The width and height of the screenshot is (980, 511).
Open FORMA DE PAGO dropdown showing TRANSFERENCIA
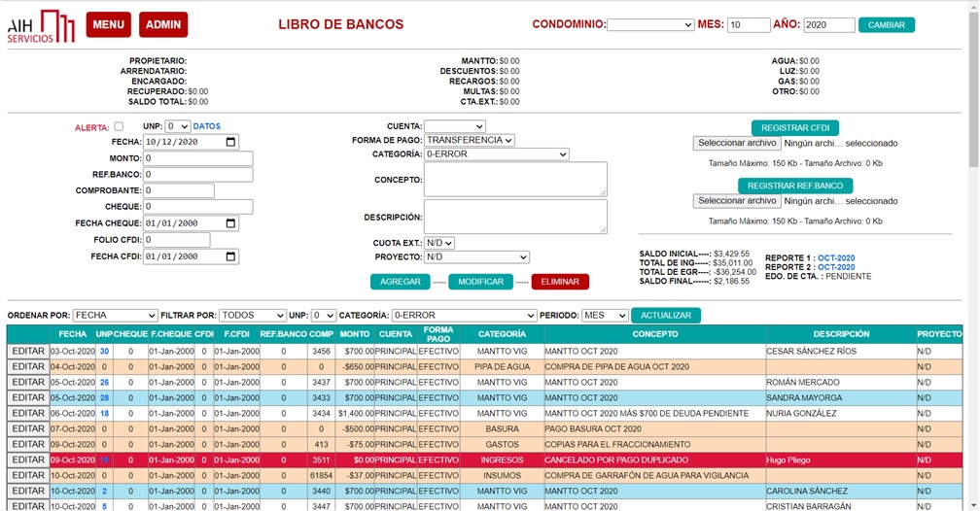pos(470,140)
